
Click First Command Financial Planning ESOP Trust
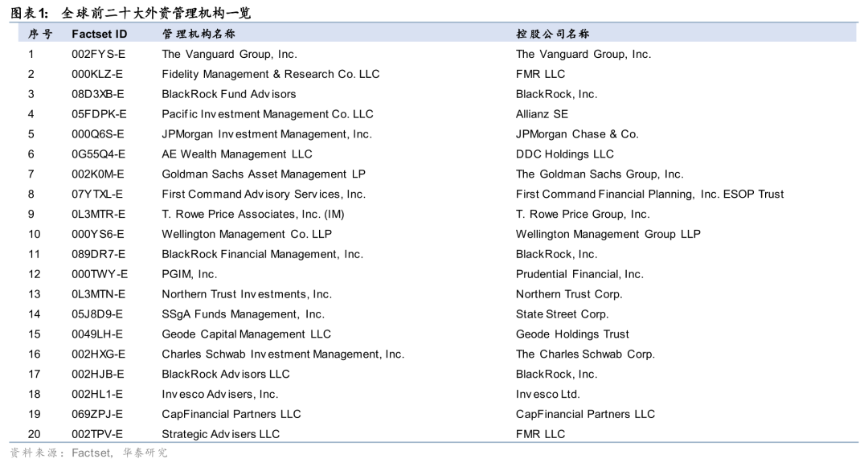pyautogui.click(x=649, y=194)
